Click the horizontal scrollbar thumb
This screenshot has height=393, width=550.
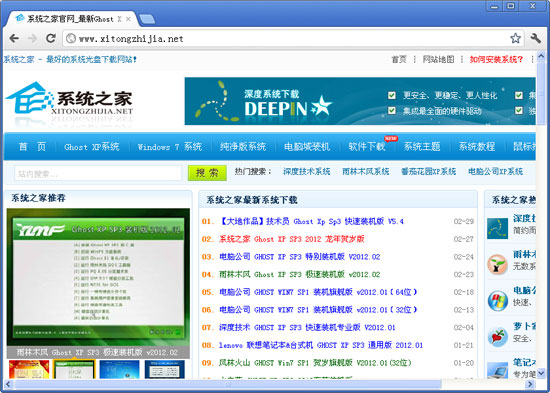[x=228, y=384]
